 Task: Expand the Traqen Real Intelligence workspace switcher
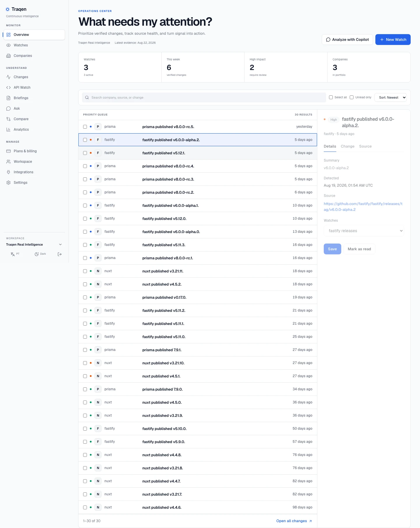(x=34, y=244)
